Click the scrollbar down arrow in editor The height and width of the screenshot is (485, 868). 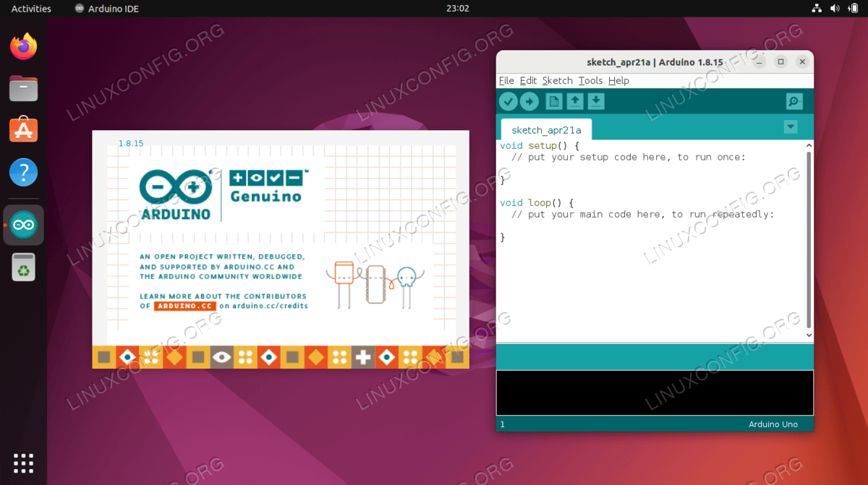[x=809, y=335]
